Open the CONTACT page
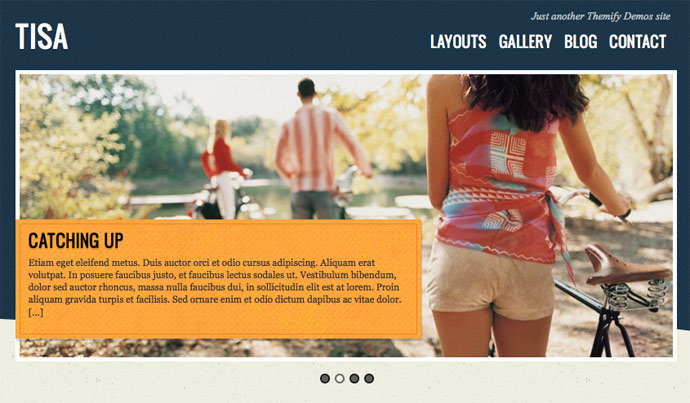690x403 pixels. coord(637,42)
